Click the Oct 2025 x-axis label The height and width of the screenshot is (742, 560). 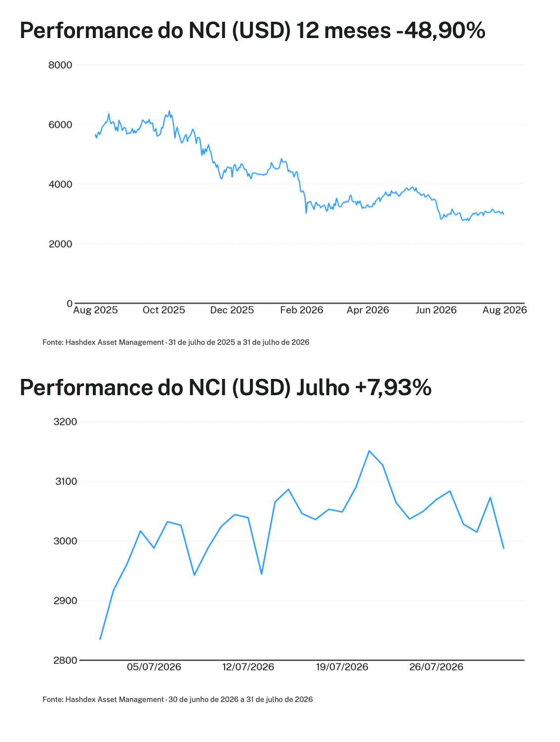(x=163, y=310)
